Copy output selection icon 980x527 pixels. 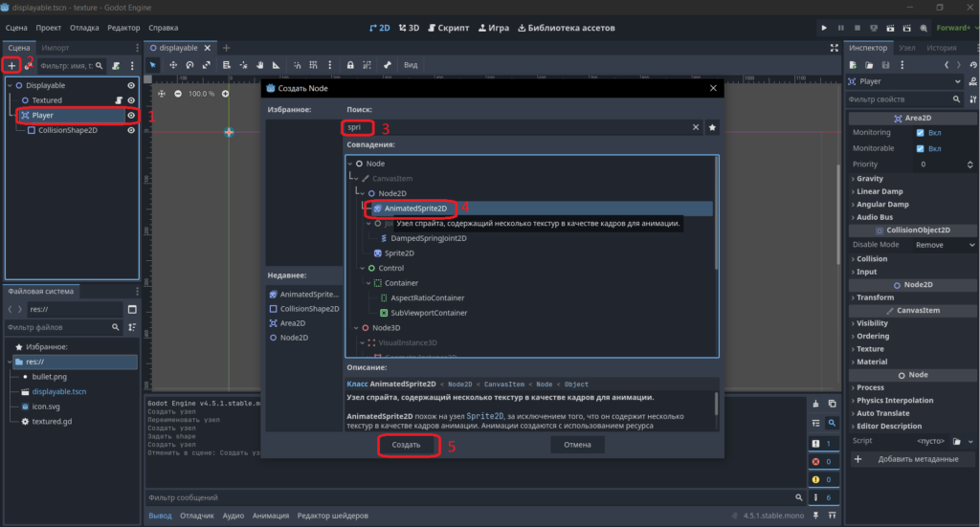tap(832, 404)
